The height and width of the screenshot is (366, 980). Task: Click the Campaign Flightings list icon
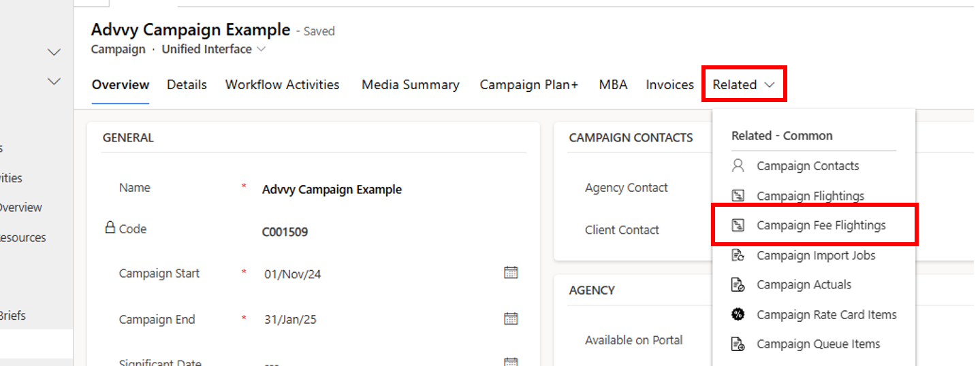[x=738, y=196]
